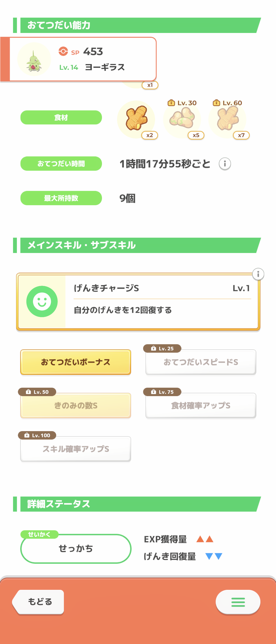Tap the Lv. 30 locked potato ingredient
This screenshot has height=644, width=276.
coord(182,119)
